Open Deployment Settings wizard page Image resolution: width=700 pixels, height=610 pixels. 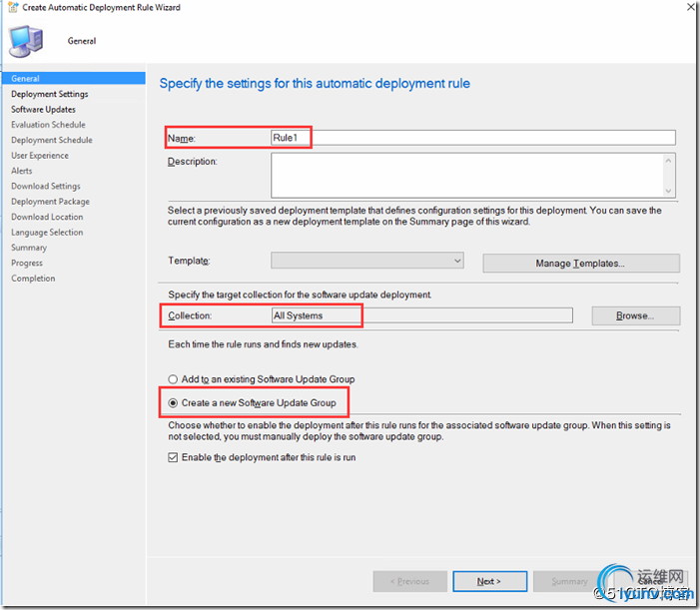[x=50, y=94]
